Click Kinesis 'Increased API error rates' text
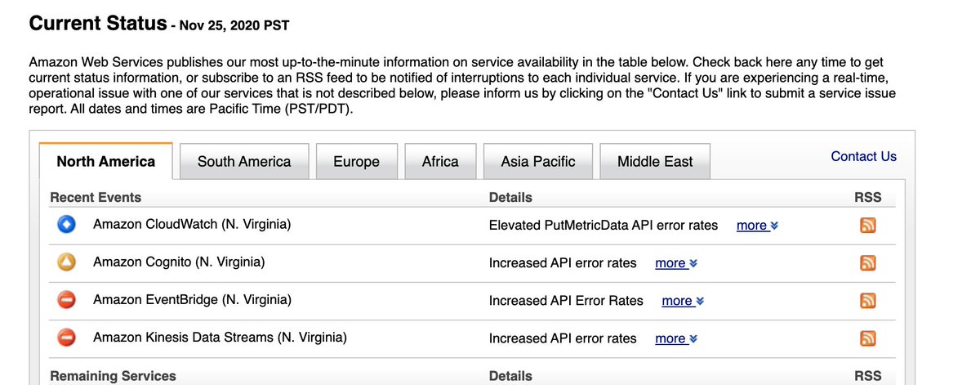Screen dimensions: 980x385 (x=563, y=338)
